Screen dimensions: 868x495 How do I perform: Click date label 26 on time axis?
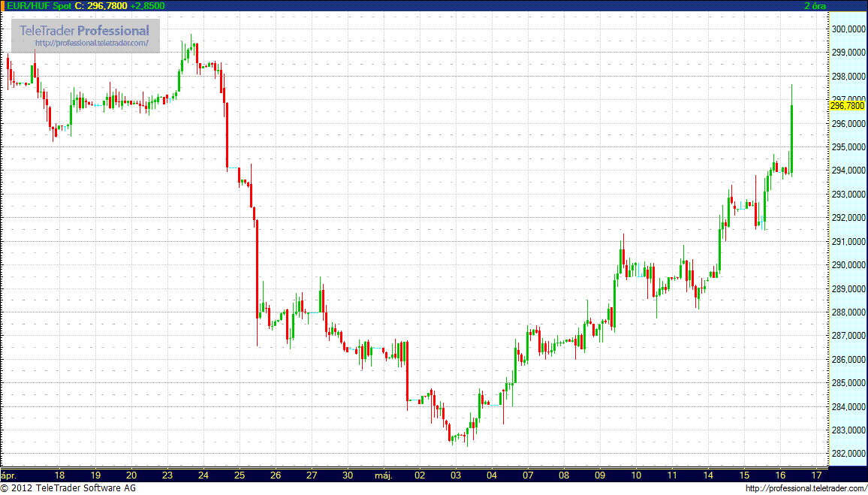pos(276,475)
